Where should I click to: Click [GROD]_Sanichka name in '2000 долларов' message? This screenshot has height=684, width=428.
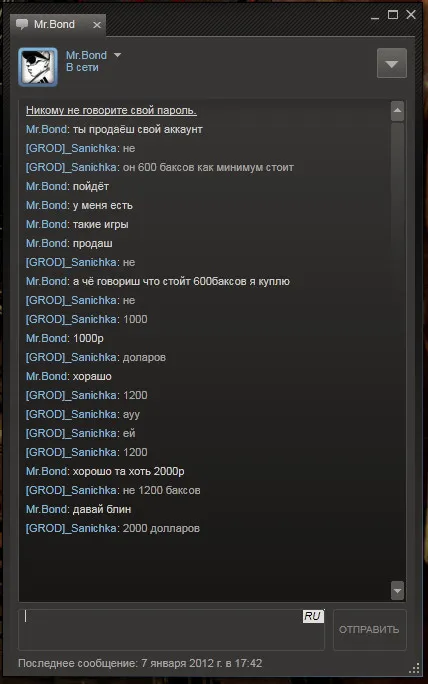click(71, 528)
